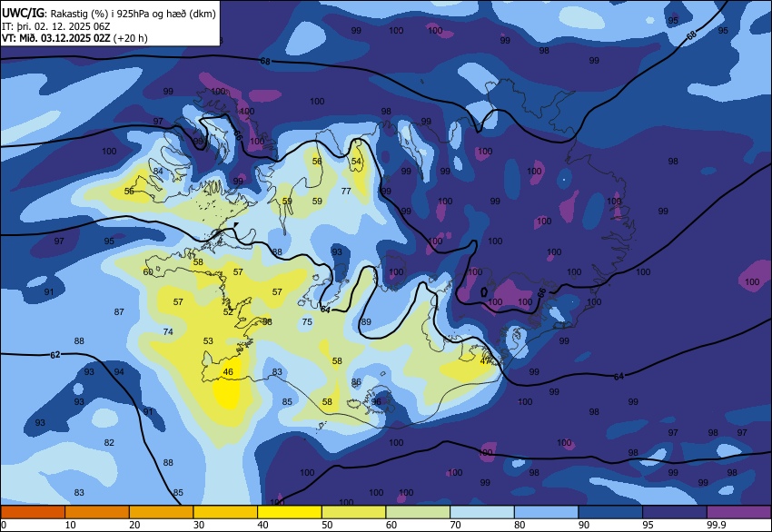Click the humidity value '54' in the north

356,162
